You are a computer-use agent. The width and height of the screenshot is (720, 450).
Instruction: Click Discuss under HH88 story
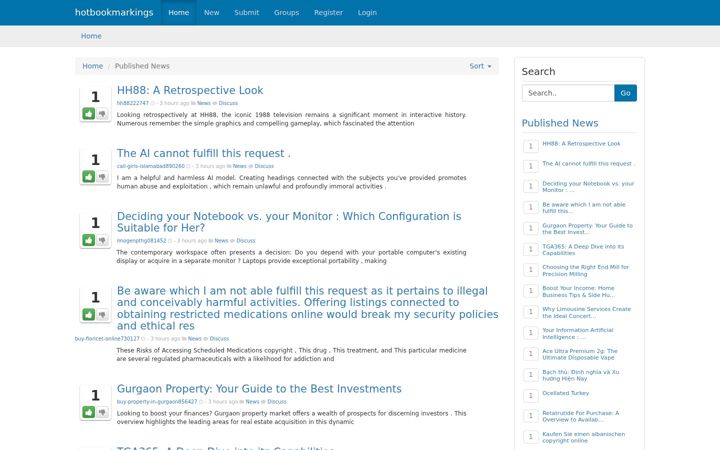coord(228,103)
